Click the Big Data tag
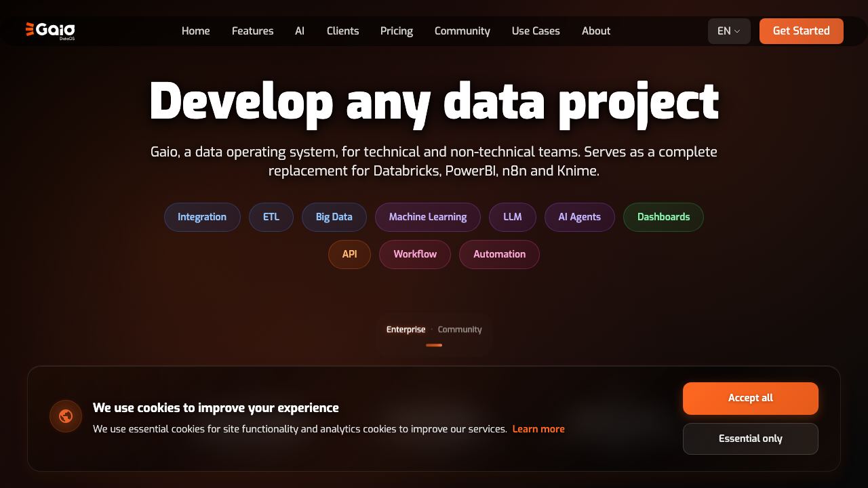The width and height of the screenshot is (868, 488). (x=334, y=217)
